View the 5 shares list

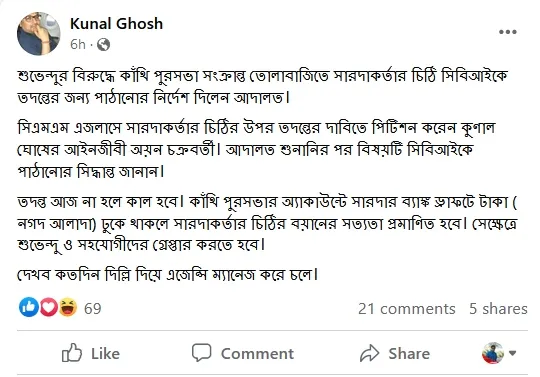498,309
